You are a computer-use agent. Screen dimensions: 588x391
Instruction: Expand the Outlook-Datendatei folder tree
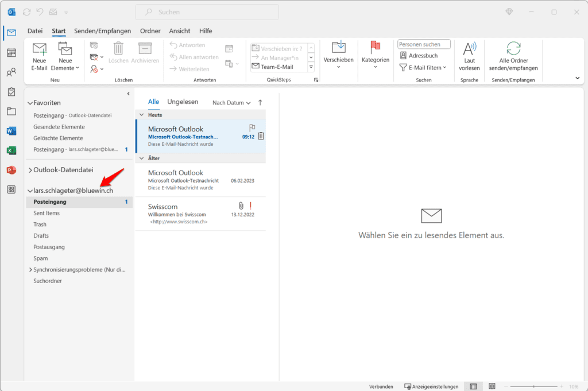coord(30,170)
